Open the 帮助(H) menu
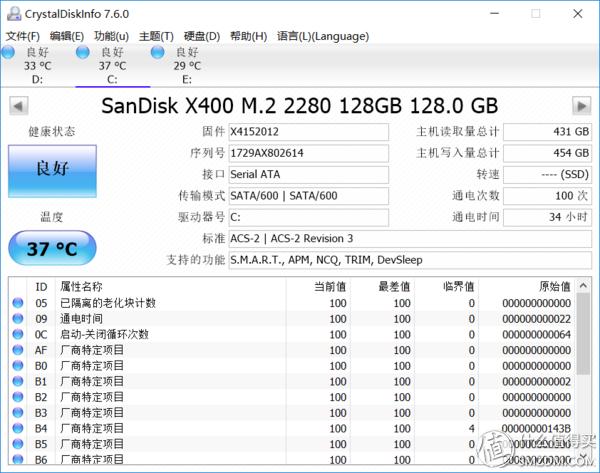This screenshot has height=473, width=600. coord(248,36)
